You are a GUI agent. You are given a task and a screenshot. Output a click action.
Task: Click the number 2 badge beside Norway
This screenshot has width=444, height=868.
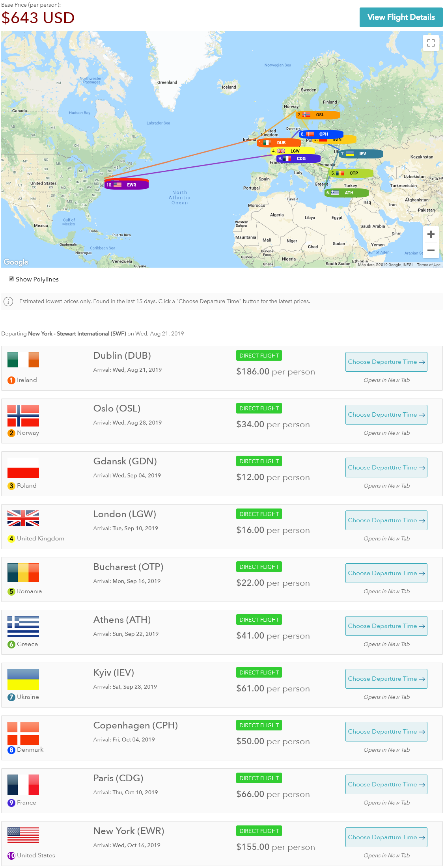pos(11,433)
